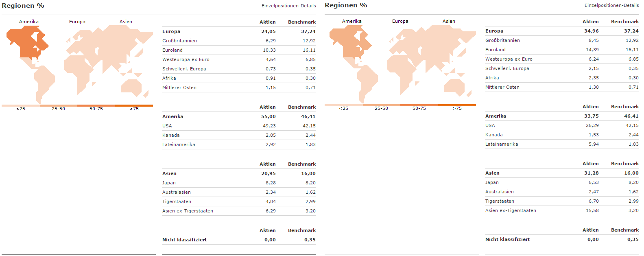Select Großbritannien row in the left table
644x256 pixels.
pos(239,41)
